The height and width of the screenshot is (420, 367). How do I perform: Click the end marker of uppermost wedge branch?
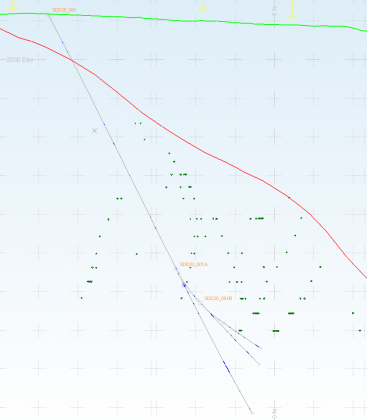point(261,348)
